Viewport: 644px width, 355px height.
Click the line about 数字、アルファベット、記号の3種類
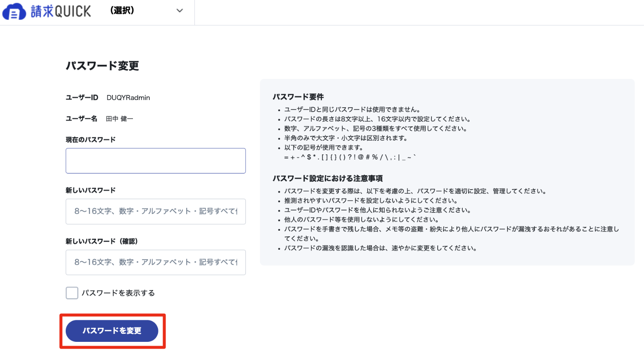pyautogui.click(x=376, y=129)
